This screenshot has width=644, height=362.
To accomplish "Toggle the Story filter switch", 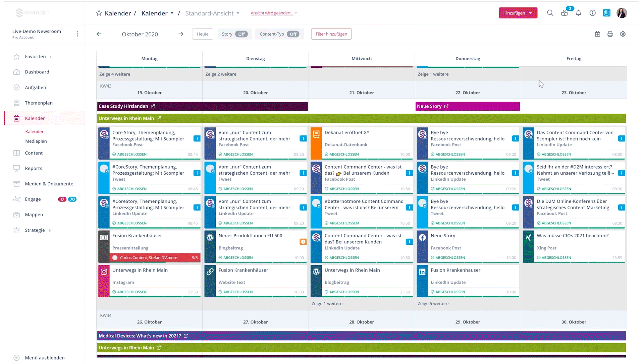I will click(x=241, y=34).
